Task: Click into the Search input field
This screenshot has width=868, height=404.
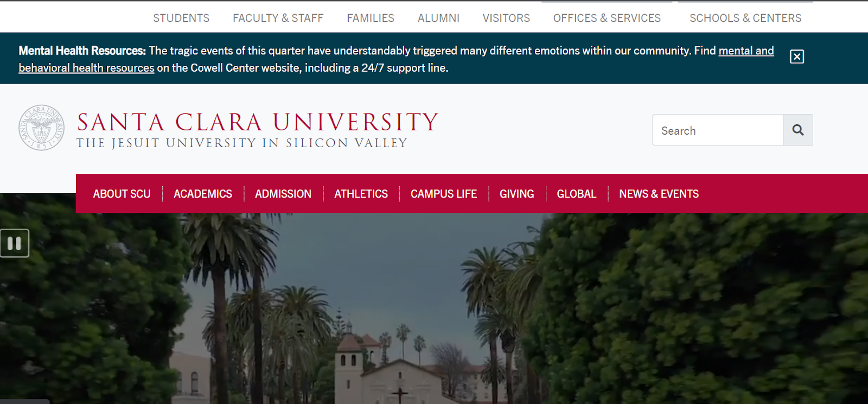Action: 718,130
